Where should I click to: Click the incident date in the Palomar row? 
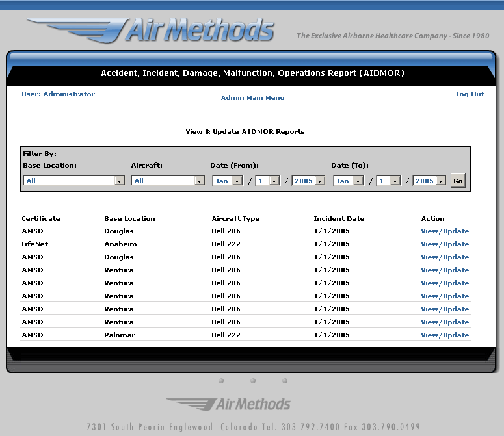point(332,335)
